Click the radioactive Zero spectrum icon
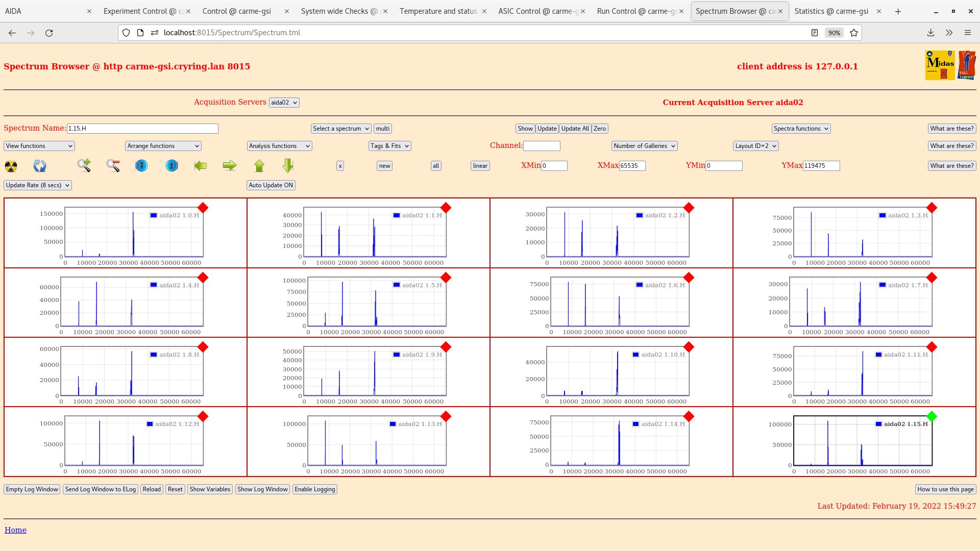The width and height of the screenshot is (980, 551). (x=10, y=166)
